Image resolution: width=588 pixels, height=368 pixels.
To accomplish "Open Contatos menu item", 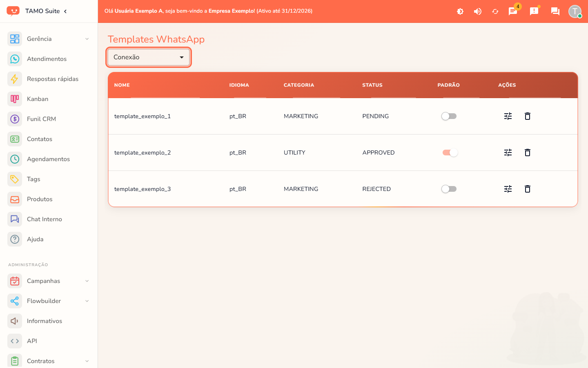I will (x=49, y=139).
